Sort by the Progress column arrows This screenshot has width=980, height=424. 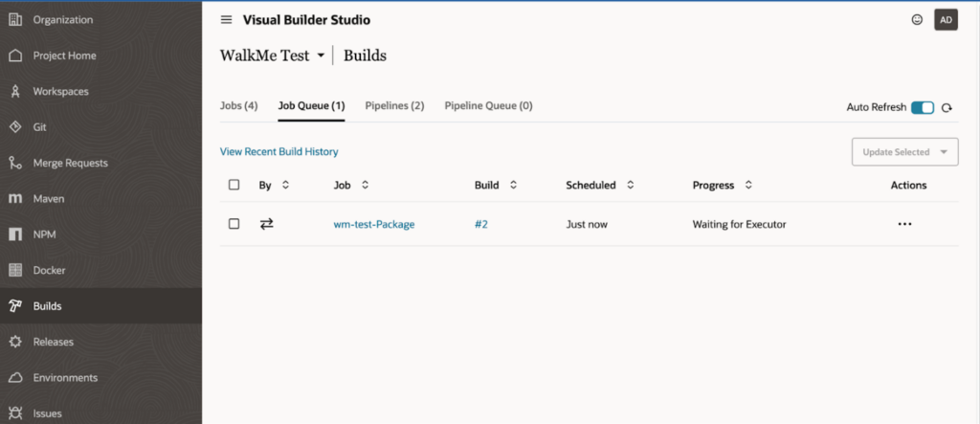coord(748,185)
